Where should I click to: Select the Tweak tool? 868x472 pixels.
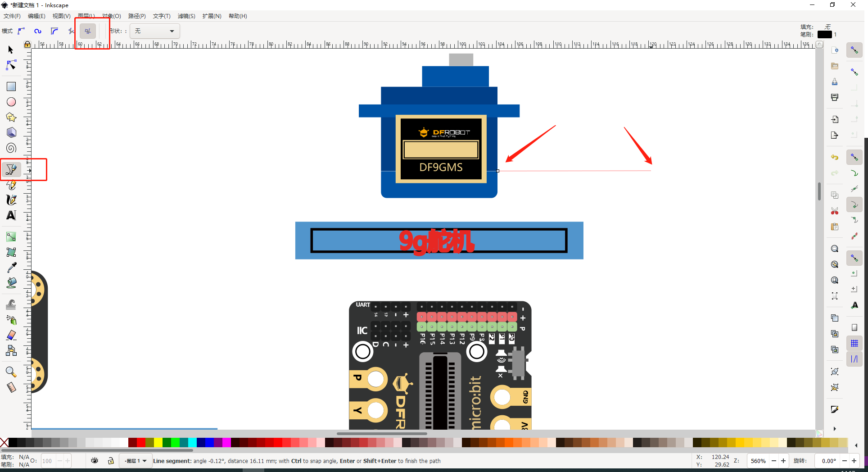click(11, 304)
